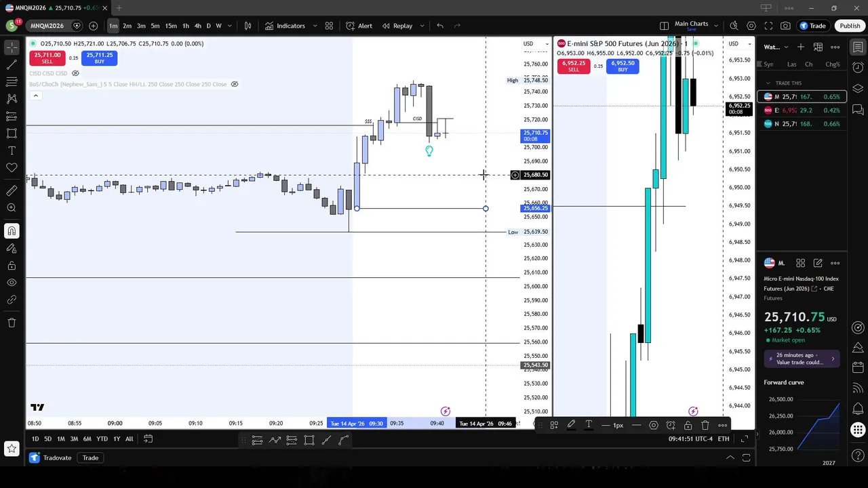This screenshot has width=868, height=488.
Task: Take a chart snapshot with camera icon
Action: coord(785,26)
